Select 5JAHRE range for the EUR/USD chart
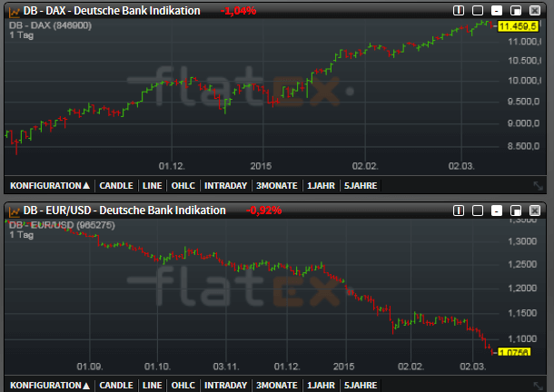554x392 pixels. coord(361,386)
